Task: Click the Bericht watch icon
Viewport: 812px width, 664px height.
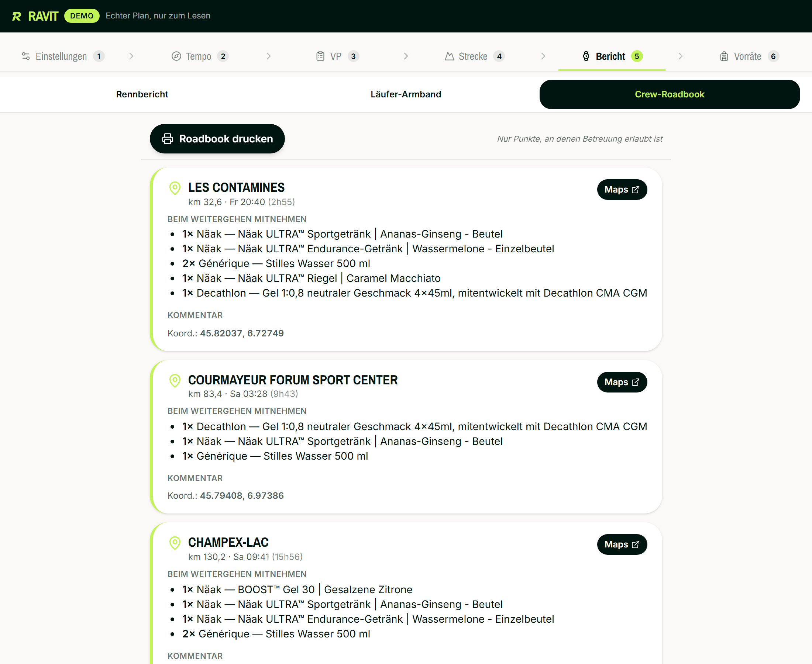Action: point(586,56)
